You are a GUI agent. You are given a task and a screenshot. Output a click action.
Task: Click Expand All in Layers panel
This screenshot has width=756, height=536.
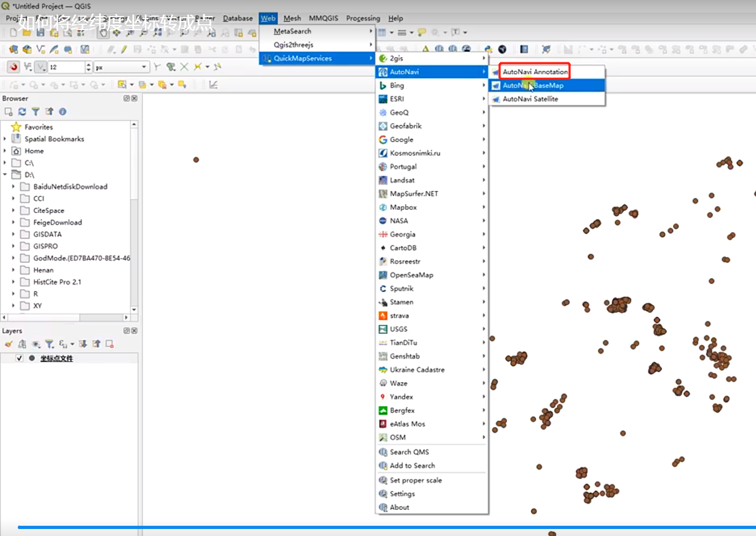coord(83,344)
